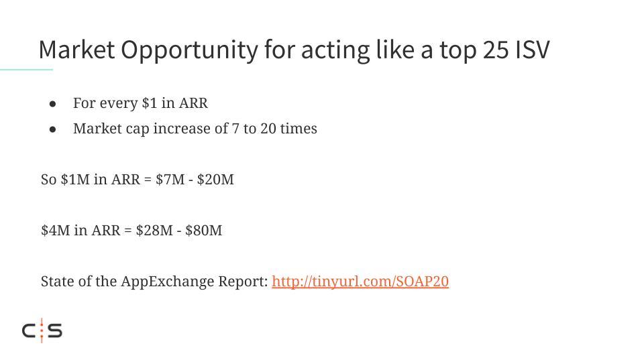The height and width of the screenshot is (362, 644).
Task: Click '$80M' in the ARR line
Action: (204, 230)
